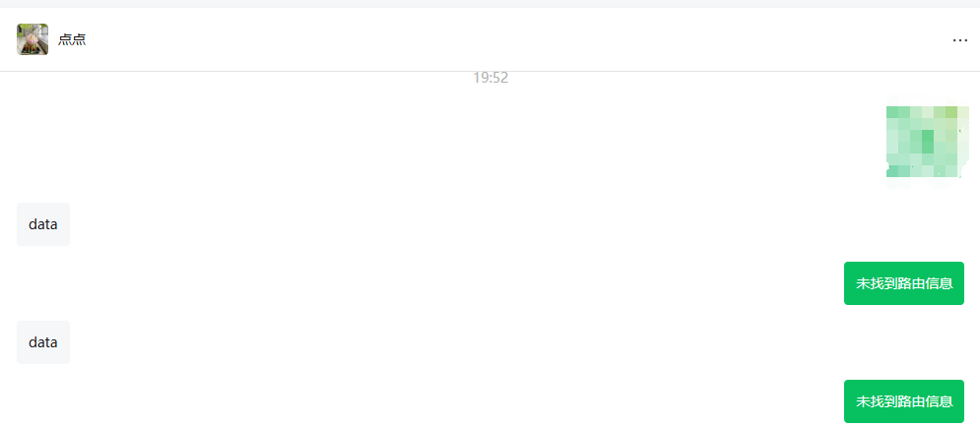Click text 未找到路由信息 inside bottom green bubble

(x=904, y=401)
